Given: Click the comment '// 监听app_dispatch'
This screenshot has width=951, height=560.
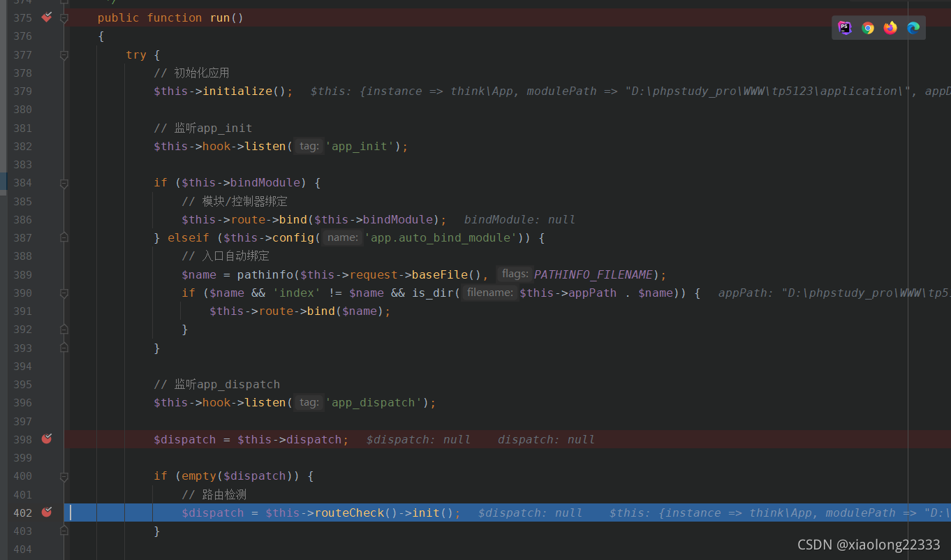Looking at the screenshot, I should click(217, 384).
